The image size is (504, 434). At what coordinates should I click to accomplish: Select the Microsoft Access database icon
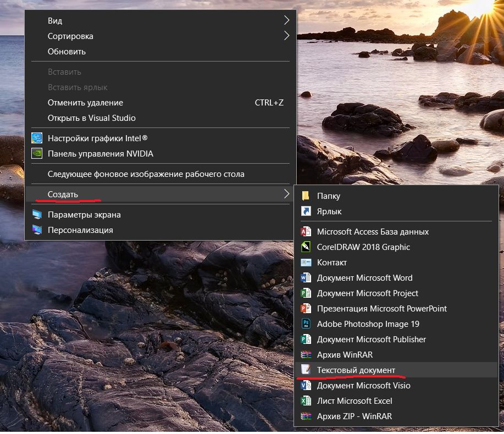pyautogui.click(x=306, y=232)
